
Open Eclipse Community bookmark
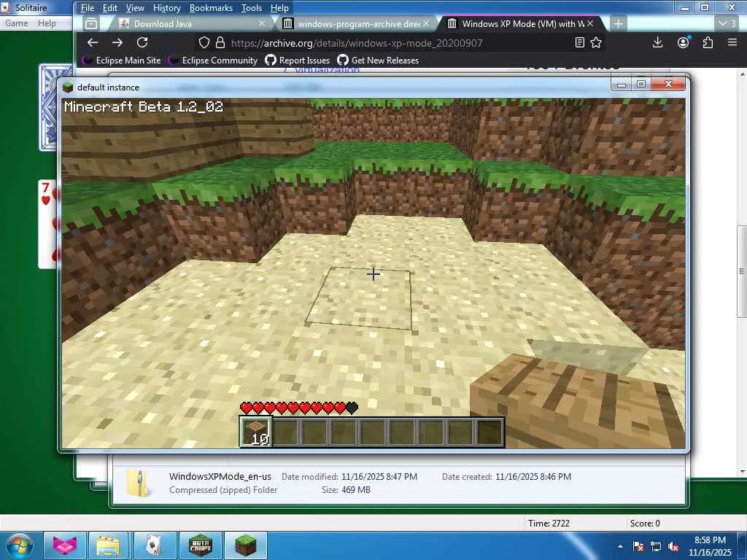pyautogui.click(x=213, y=61)
